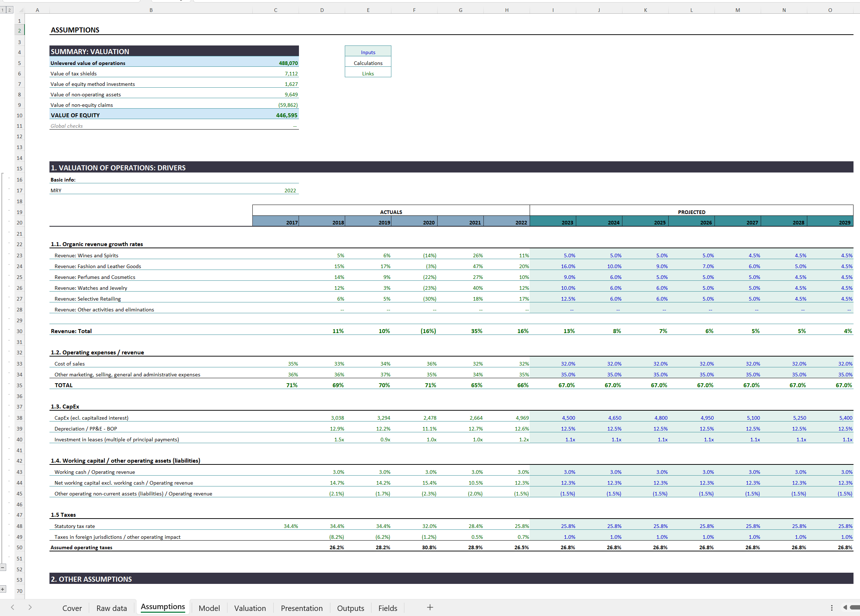Select column C header
The image size is (860, 616).
(275, 10)
